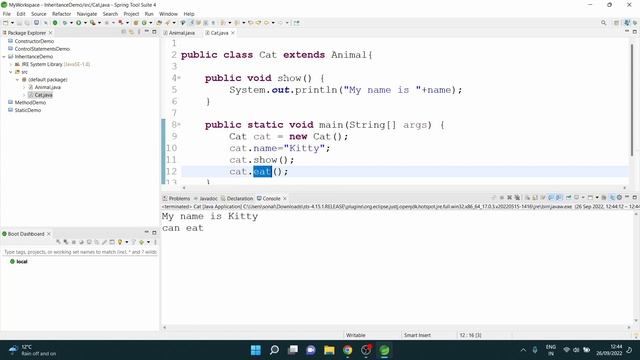Expand the Animal.java tree node
The image size is (640, 360).
pyautogui.click(x=24, y=87)
